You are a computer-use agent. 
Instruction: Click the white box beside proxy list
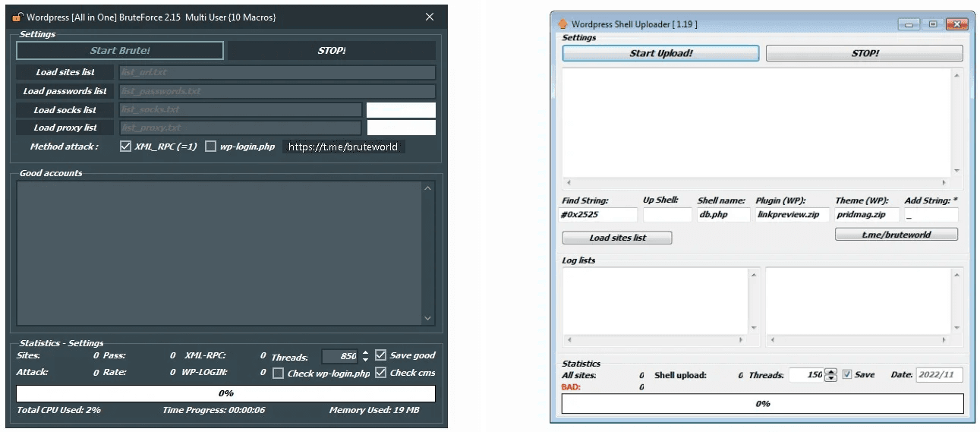(x=401, y=128)
